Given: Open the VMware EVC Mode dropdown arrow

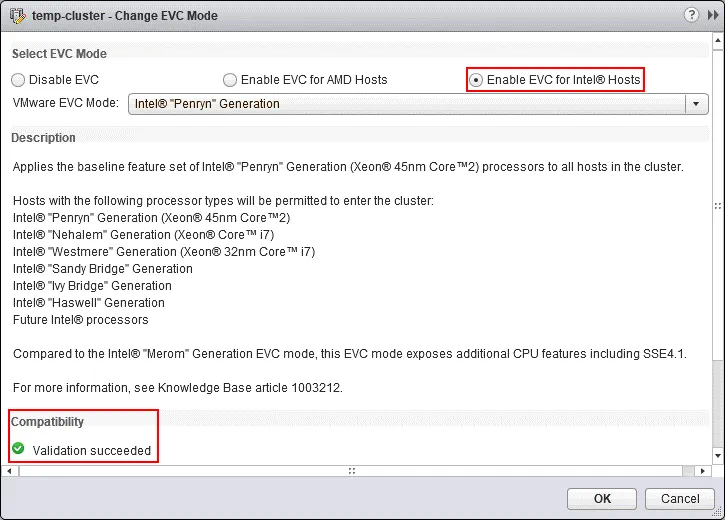Looking at the screenshot, I should click(694, 104).
